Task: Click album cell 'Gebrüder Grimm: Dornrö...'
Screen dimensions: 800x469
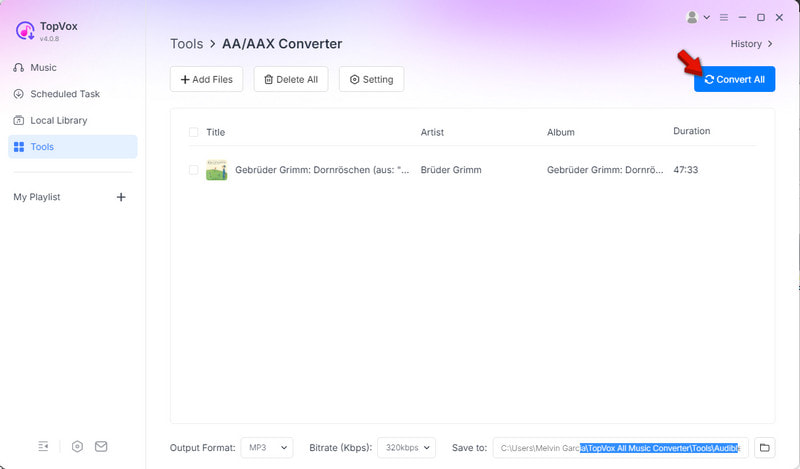Action: tap(605, 170)
